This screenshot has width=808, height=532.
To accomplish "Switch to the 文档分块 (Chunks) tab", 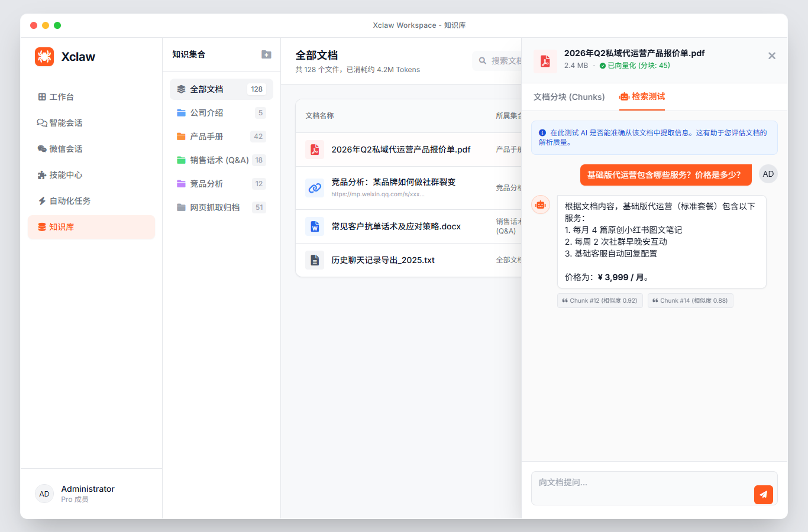I will (x=568, y=97).
